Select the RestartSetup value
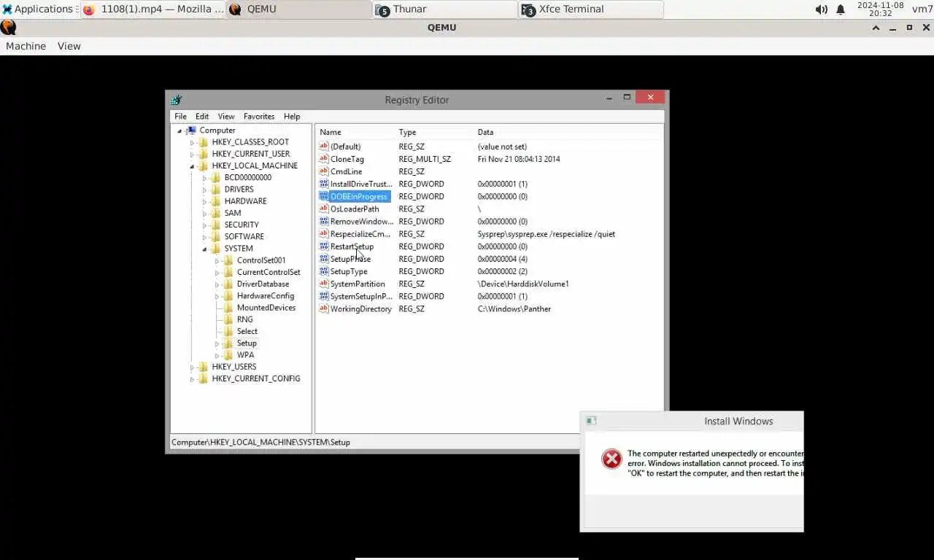Screen dimensions: 934x560 (x=352, y=246)
